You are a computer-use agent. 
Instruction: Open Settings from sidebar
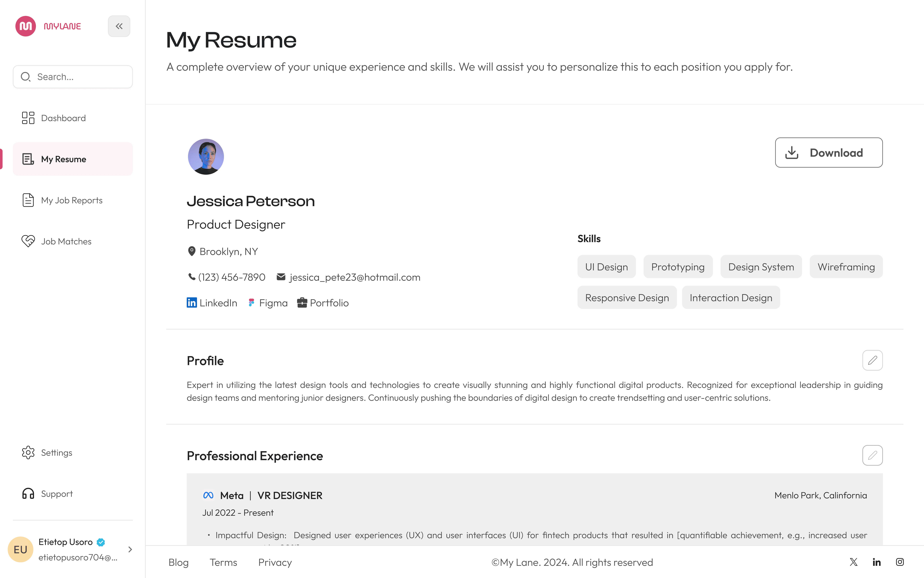click(x=73, y=453)
